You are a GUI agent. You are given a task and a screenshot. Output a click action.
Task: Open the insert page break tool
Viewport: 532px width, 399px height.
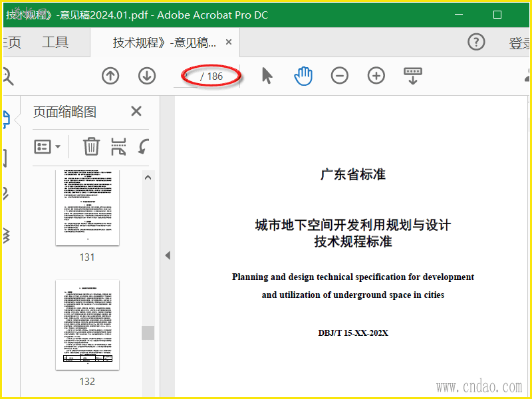coord(118,146)
